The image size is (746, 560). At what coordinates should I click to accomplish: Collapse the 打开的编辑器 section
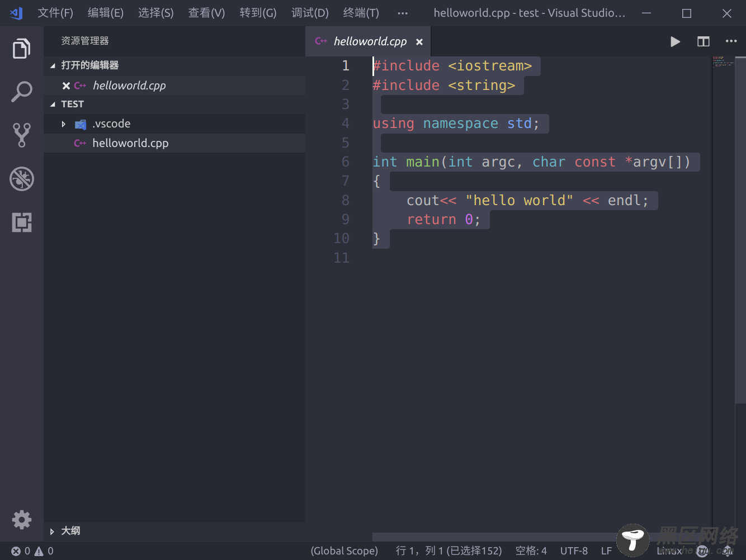point(53,65)
